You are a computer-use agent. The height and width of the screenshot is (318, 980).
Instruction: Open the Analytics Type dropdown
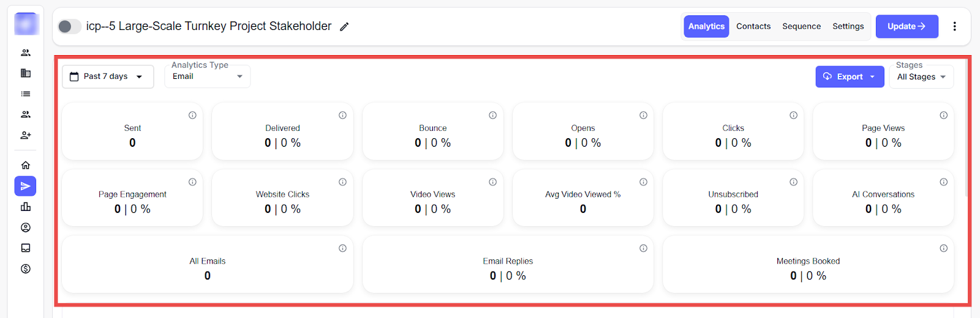point(207,76)
